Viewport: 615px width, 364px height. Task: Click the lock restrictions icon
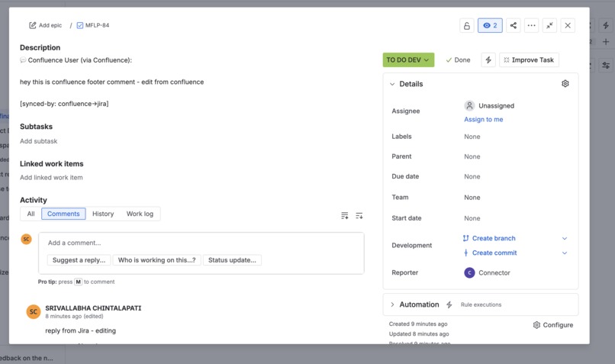(467, 25)
